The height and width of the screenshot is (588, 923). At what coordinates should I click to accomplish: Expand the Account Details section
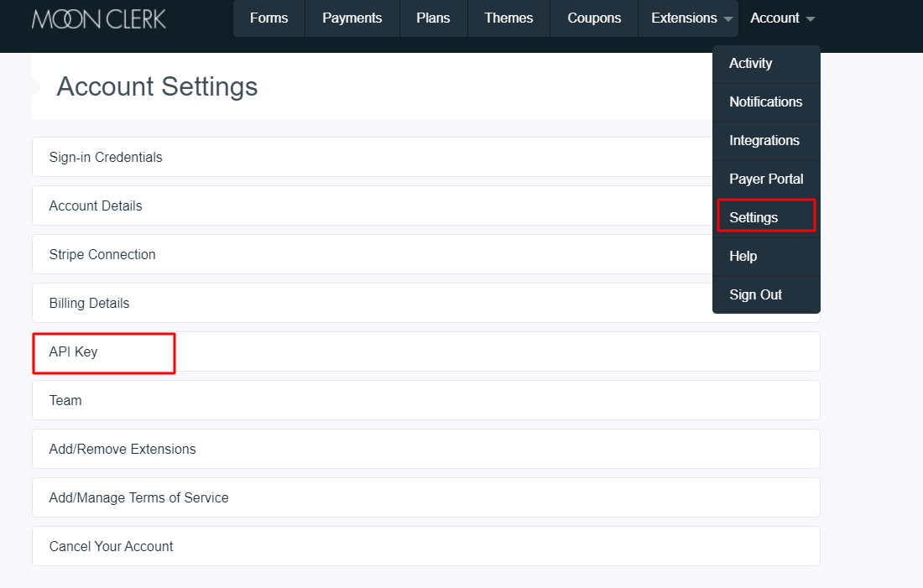click(372, 206)
